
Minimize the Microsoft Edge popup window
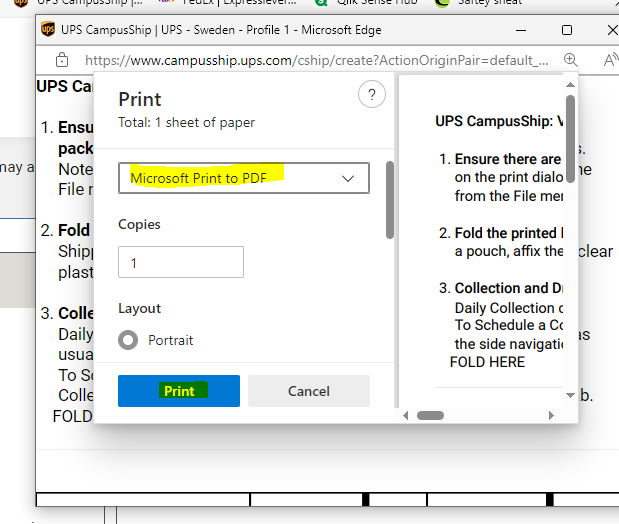click(521, 30)
